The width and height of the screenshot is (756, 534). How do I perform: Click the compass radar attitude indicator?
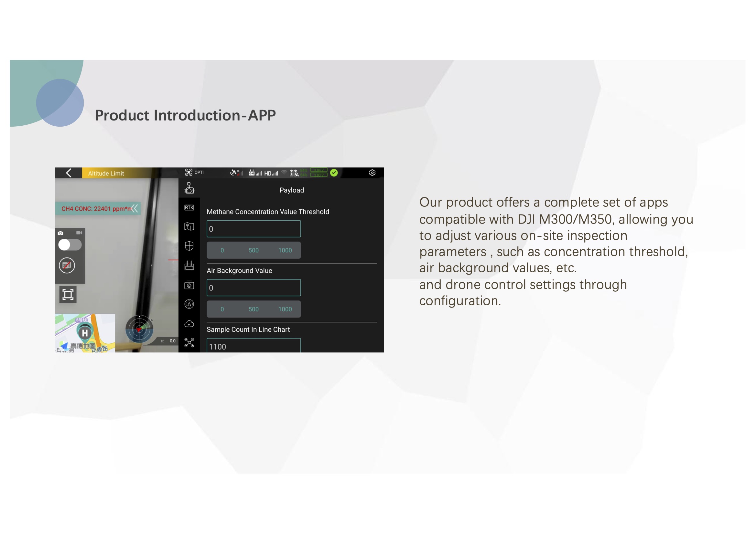tap(139, 329)
